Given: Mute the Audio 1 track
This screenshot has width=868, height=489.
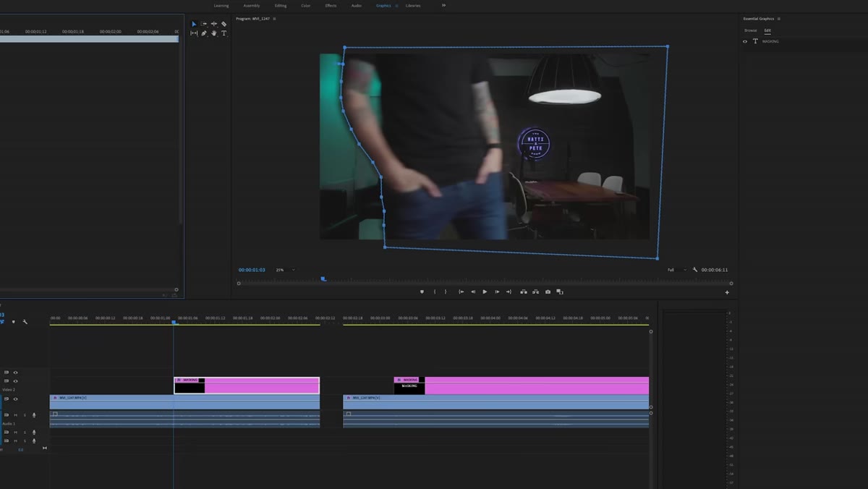Looking at the screenshot, I should tap(15, 414).
